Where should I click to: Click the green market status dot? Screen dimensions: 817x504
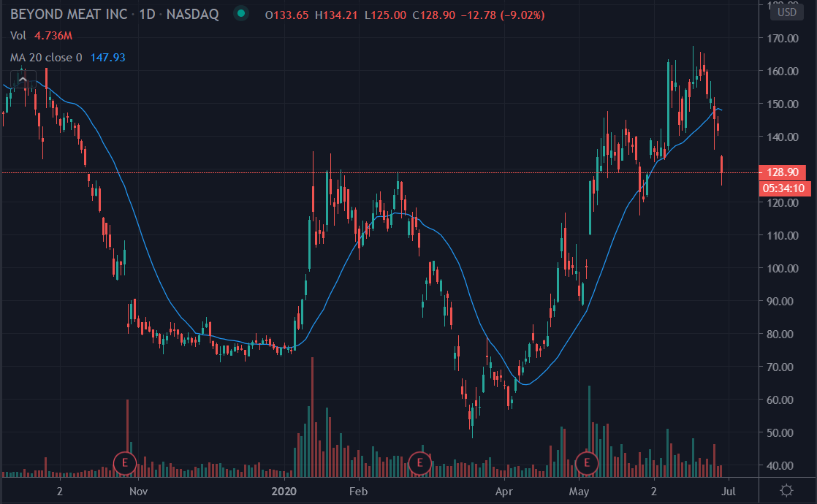238,15
